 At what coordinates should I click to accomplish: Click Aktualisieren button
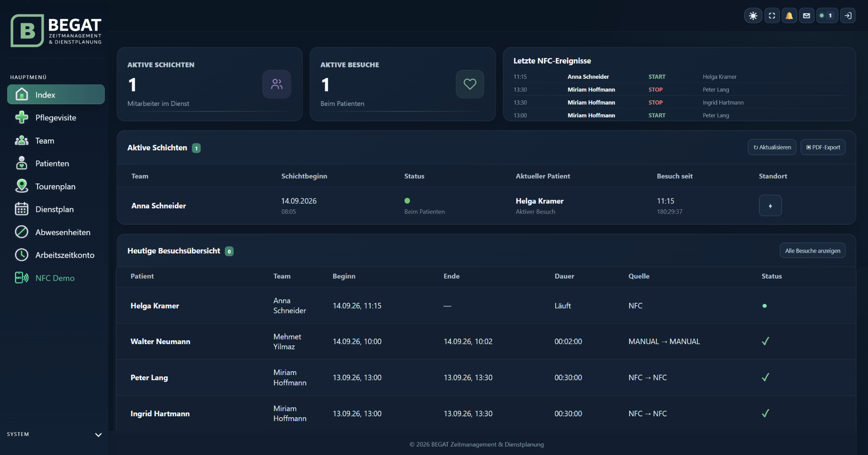772,147
